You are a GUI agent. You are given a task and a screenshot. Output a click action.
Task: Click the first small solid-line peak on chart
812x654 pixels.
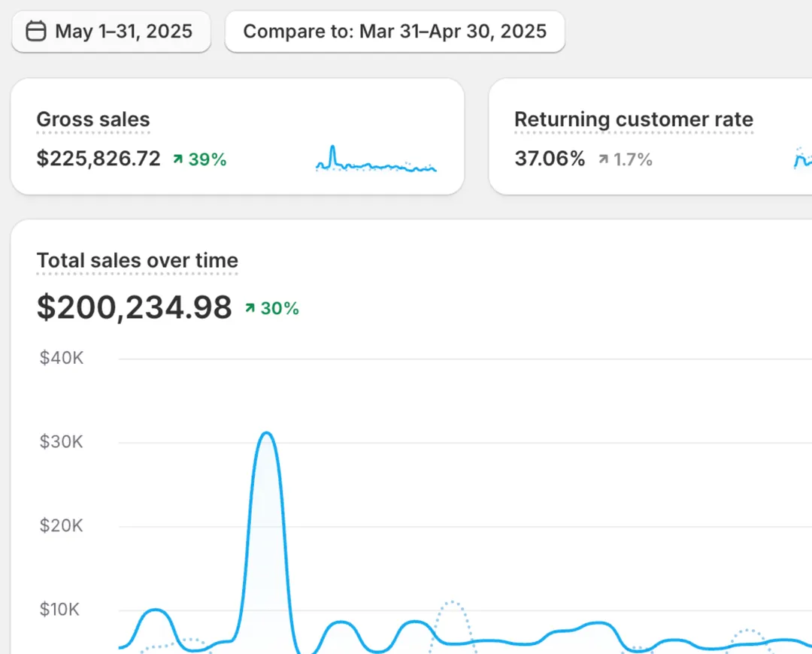pos(154,610)
